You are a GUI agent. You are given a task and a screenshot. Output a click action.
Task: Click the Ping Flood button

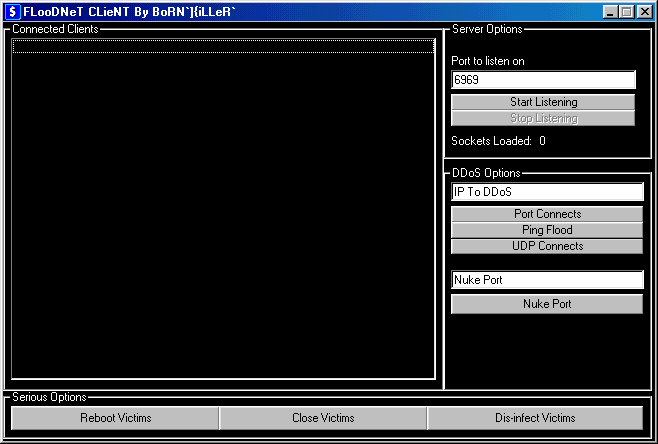click(x=547, y=230)
